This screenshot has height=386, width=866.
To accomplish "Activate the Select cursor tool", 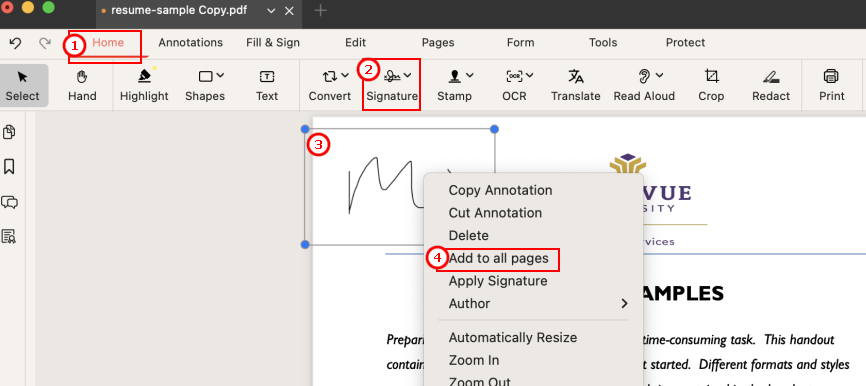I will click(x=23, y=86).
